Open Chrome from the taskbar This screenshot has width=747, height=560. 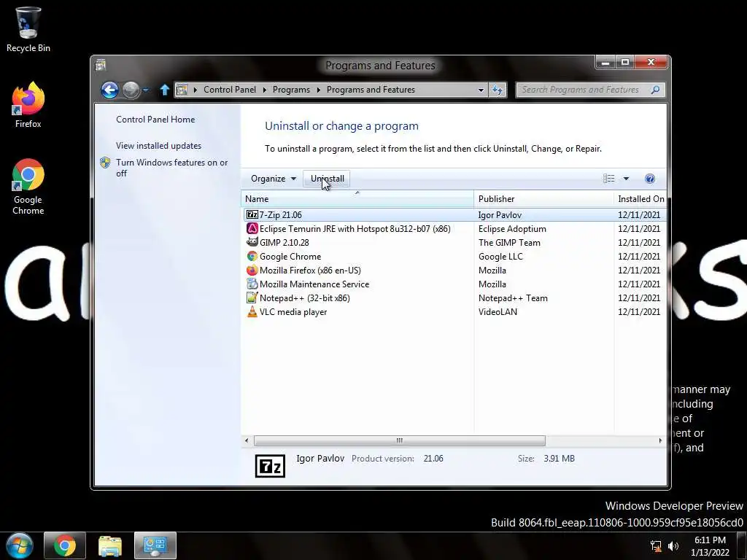pyautogui.click(x=65, y=545)
